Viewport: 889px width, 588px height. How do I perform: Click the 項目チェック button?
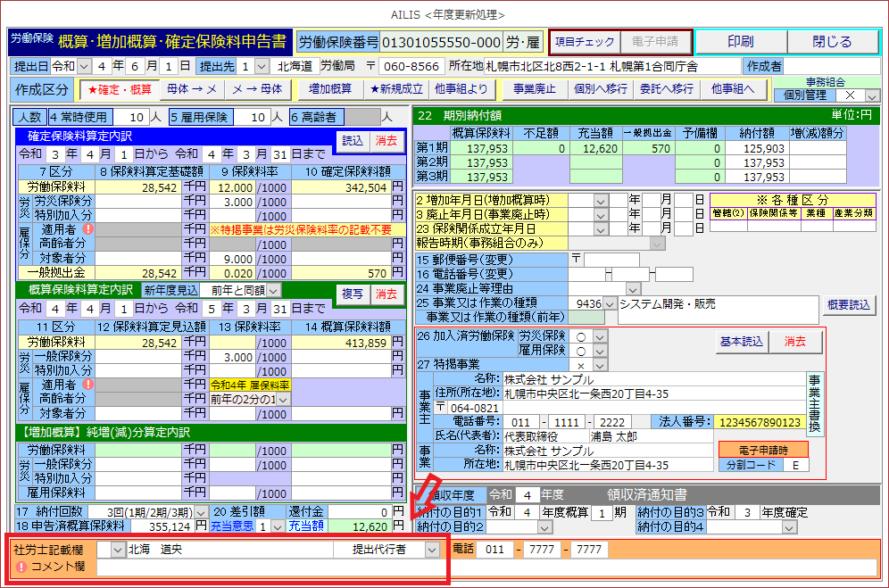coord(585,42)
